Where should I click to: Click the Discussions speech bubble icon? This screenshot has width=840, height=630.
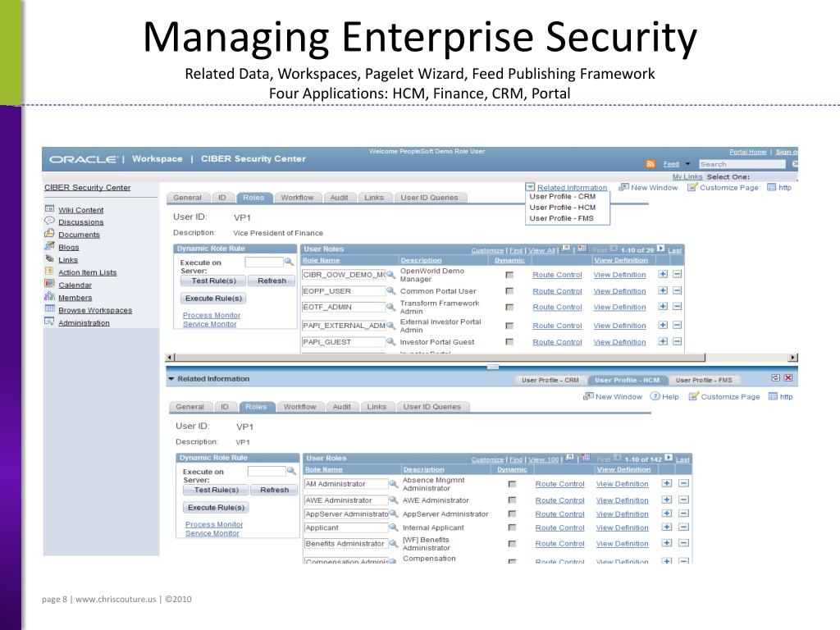(x=49, y=221)
